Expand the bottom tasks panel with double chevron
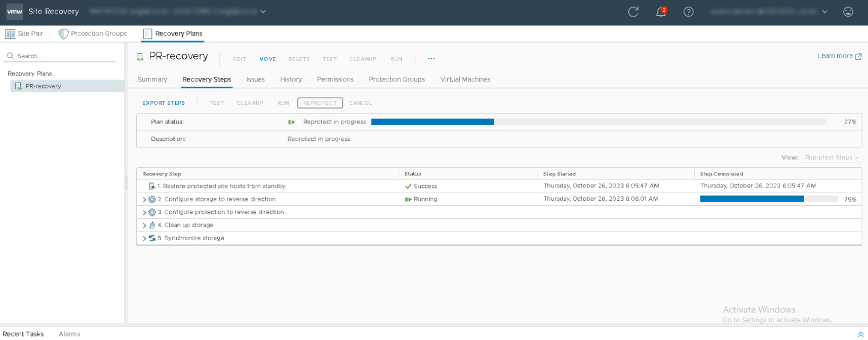 [x=860, y=334]
